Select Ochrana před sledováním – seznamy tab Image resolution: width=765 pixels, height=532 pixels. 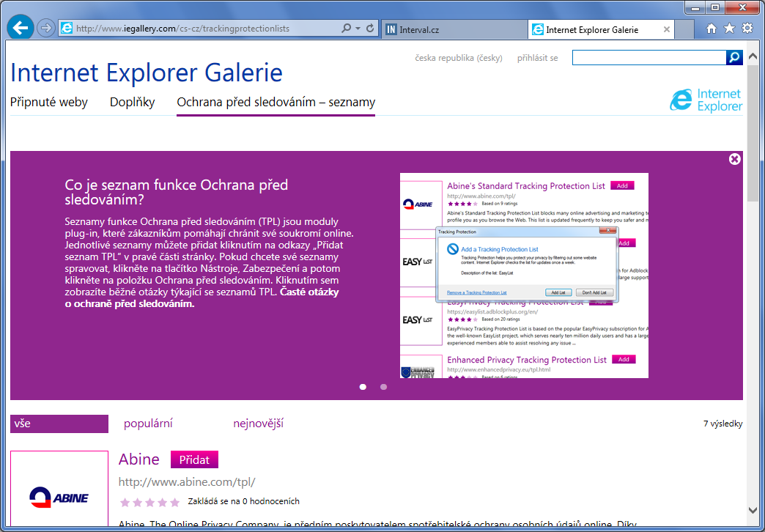(276, 102)
